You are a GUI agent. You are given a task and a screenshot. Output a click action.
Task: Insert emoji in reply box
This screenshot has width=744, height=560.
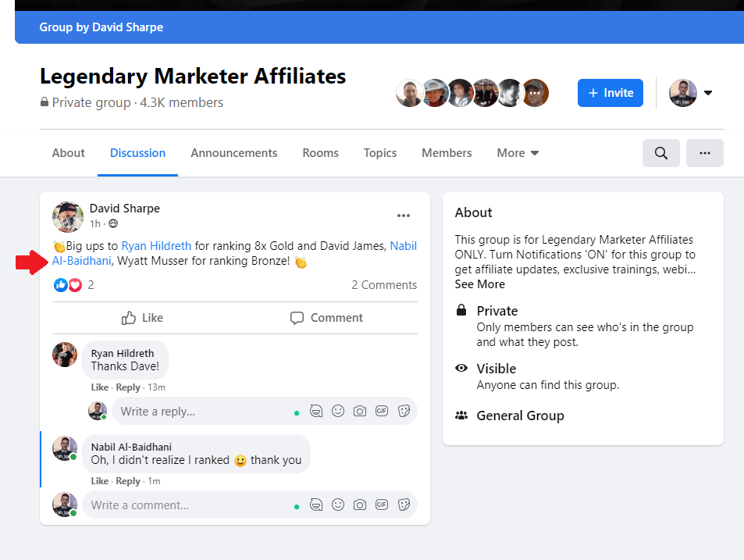point(338,411)
